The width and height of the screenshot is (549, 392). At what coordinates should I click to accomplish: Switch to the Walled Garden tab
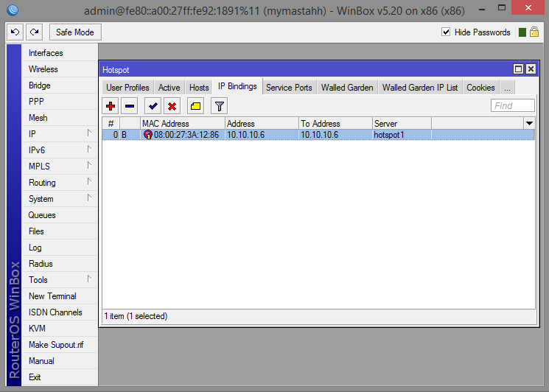[x=347, y=88]
